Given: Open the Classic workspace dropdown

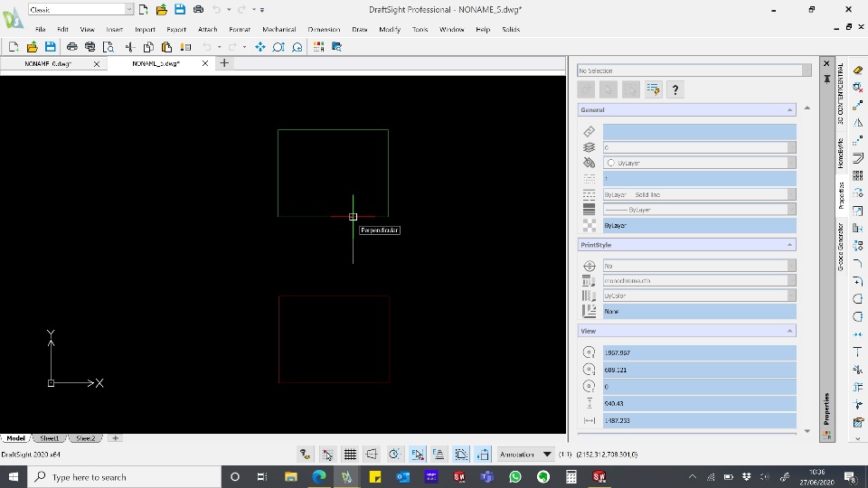Looking at the screenshot, I should pos(129,9).
